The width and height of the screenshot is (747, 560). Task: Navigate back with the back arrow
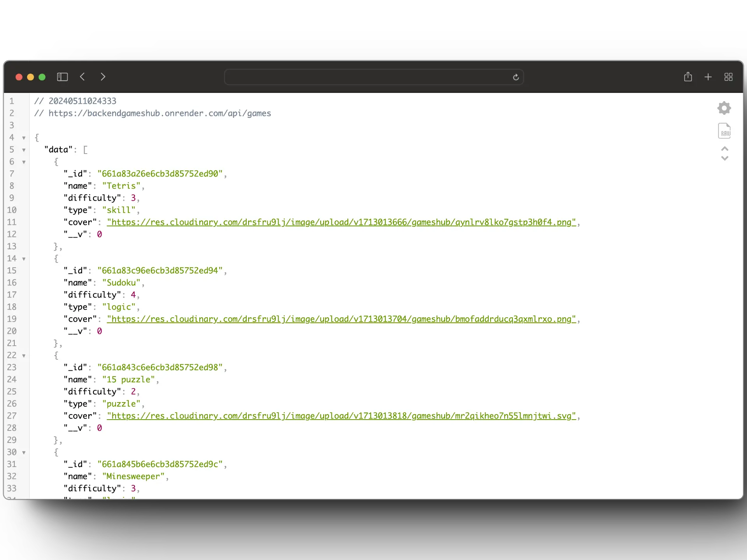click(82, 77)
